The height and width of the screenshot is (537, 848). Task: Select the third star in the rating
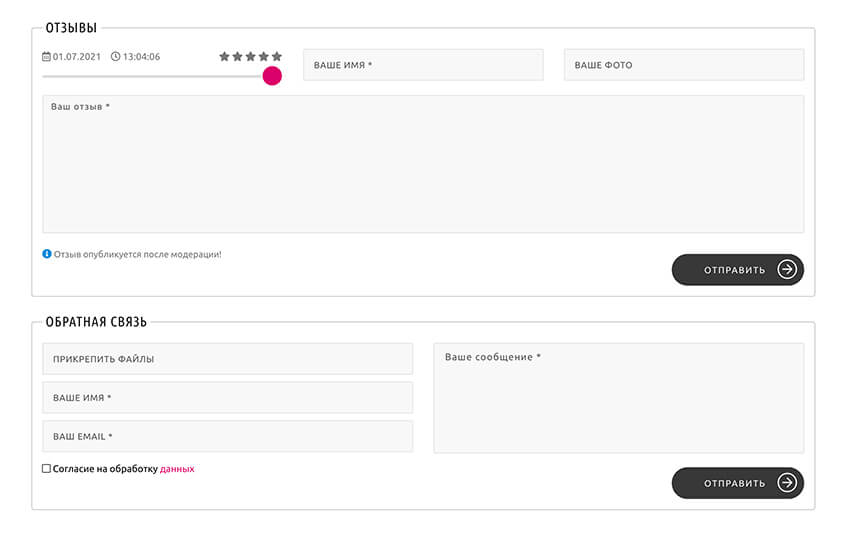(251, 57)
